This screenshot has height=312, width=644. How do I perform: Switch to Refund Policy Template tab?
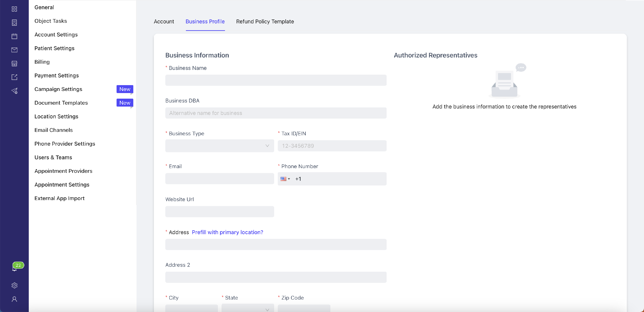[x=265, y=21]
